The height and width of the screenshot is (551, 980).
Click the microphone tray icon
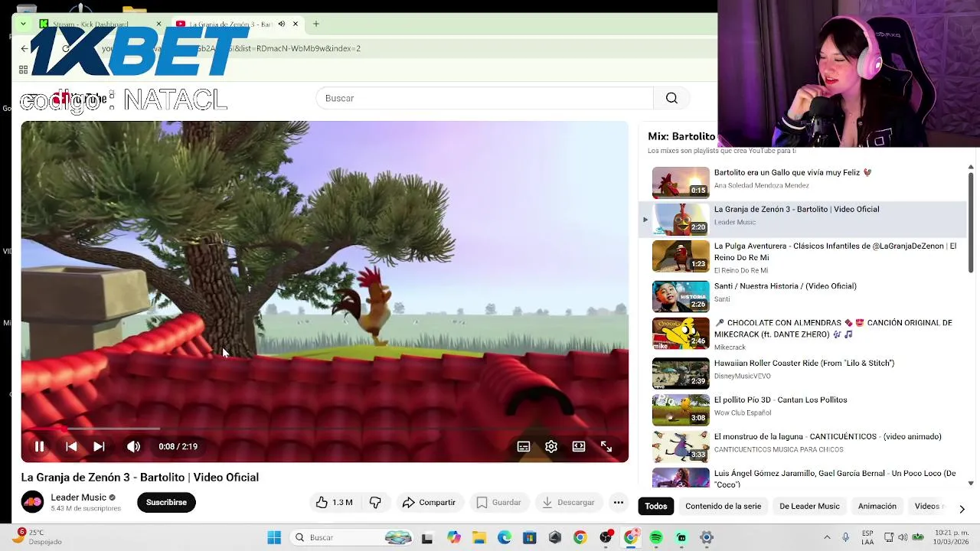845,537
